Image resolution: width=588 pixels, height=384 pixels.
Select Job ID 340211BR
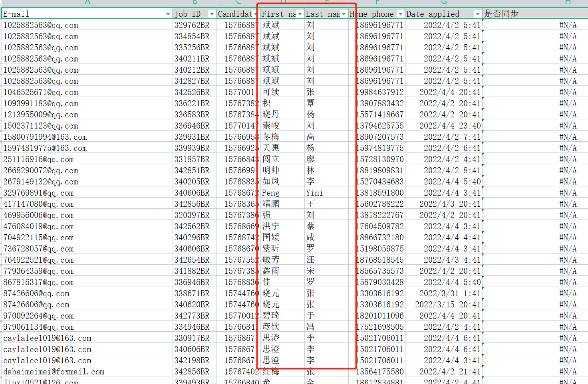coord(192,59)
